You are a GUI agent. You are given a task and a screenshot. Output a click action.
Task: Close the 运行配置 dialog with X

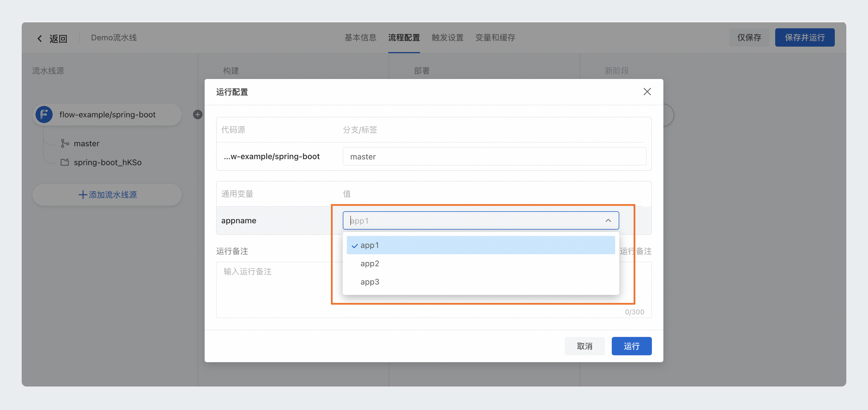[x=646, y=92]
